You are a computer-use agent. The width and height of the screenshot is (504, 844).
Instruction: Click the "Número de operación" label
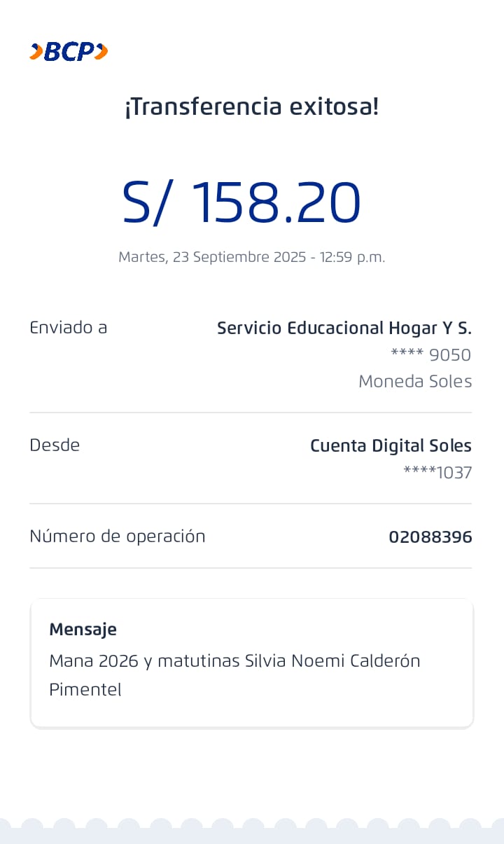(x=117, y=537)
